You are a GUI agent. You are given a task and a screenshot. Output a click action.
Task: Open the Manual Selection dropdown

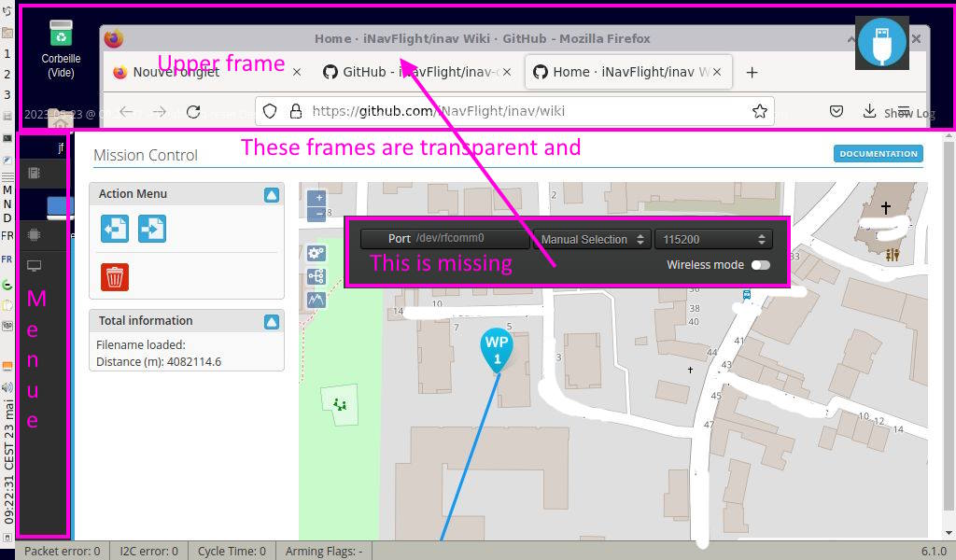(x=590, y=238)
